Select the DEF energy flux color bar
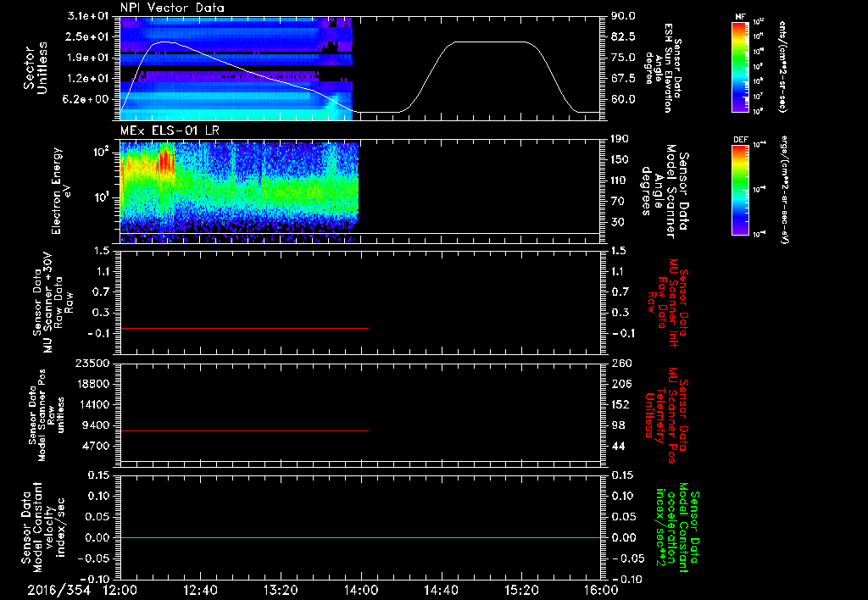Viewport: 868px width, 600px height. click(740, 190)
